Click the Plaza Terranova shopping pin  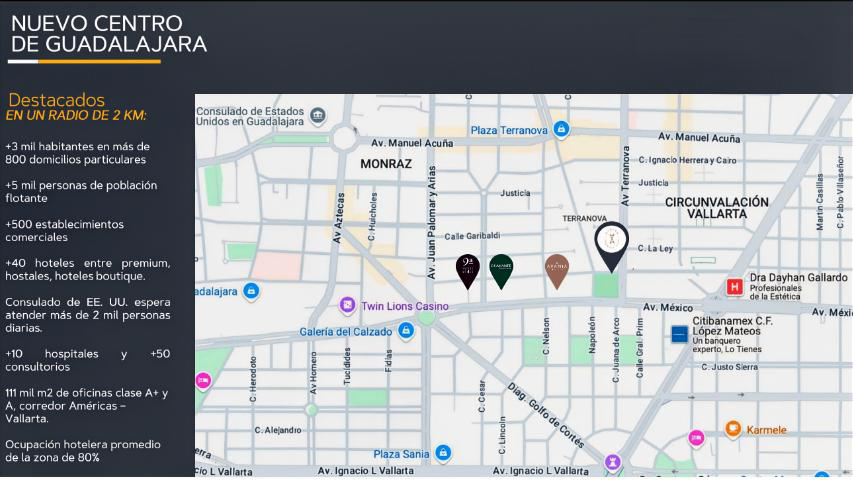coord(561,130)
